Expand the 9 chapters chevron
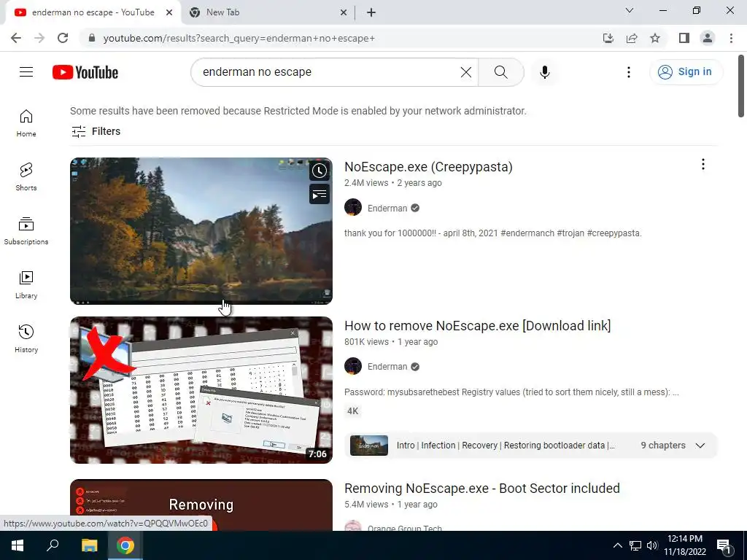The image size is (747, 560). tap(700, 446)
